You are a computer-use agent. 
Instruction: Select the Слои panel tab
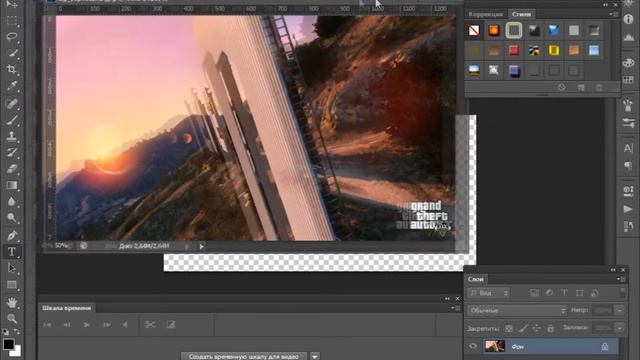476,279
